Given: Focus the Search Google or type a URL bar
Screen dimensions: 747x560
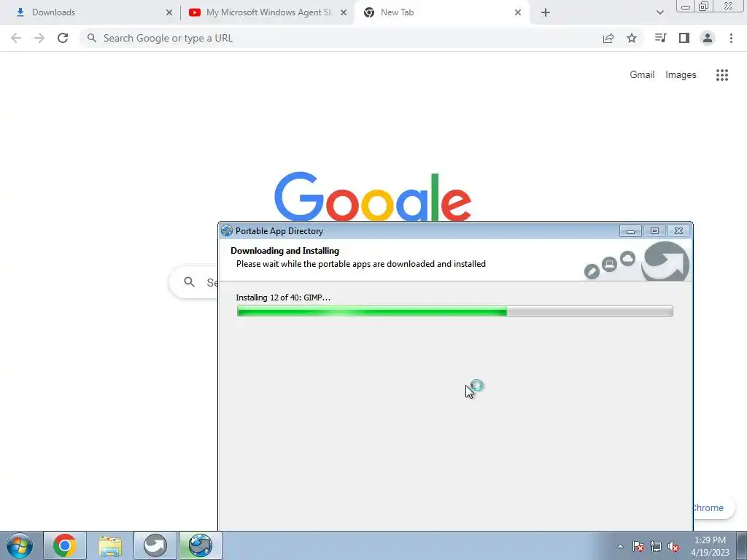Looking at the screenshot, I should [x=341, y=38].
